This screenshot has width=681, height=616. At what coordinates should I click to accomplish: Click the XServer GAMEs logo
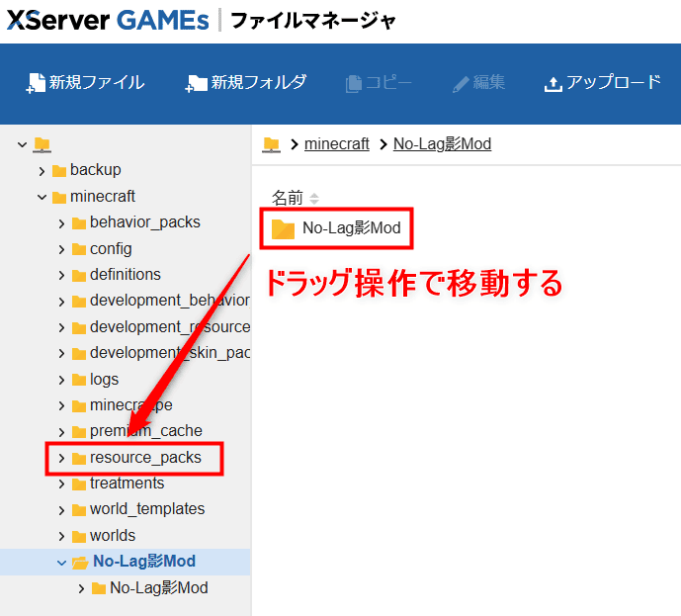[107, 21]
